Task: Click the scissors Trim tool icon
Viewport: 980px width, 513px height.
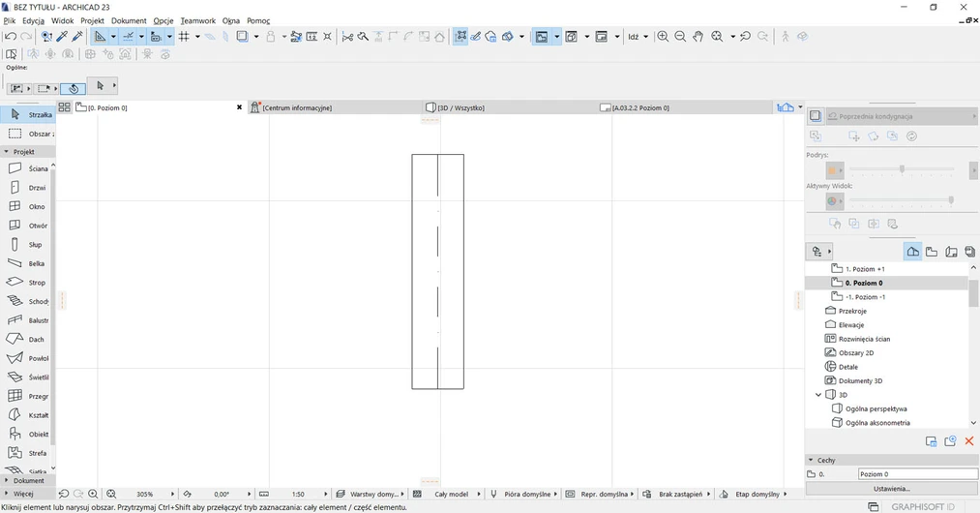Action: (x=347, y=36)
